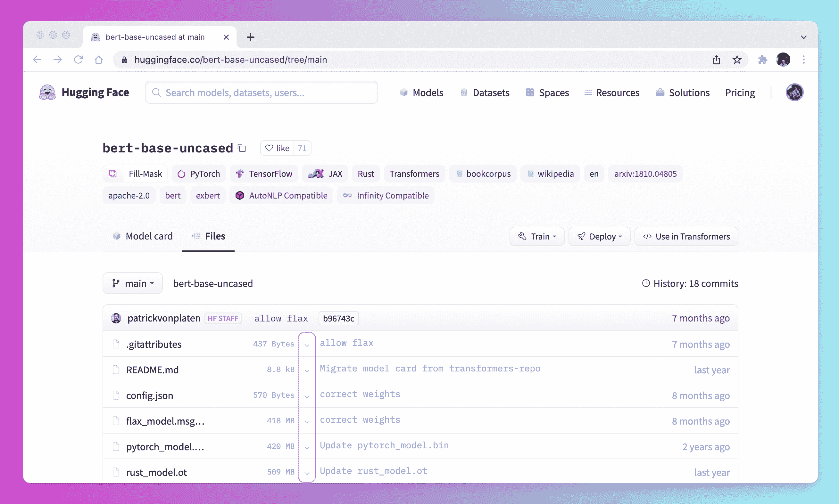Open the user avatar in site header
This screenshot has height=504, width=839.
(x=794, y=92)
